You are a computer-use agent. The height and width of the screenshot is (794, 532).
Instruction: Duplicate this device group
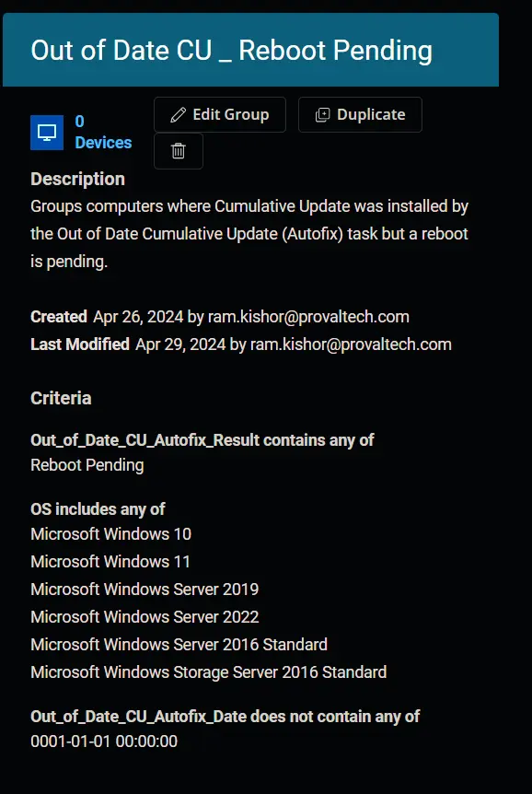[x=360, y=114]
